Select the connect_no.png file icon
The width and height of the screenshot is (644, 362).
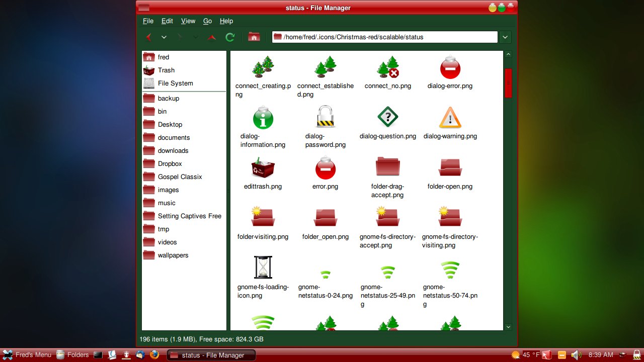388,67
